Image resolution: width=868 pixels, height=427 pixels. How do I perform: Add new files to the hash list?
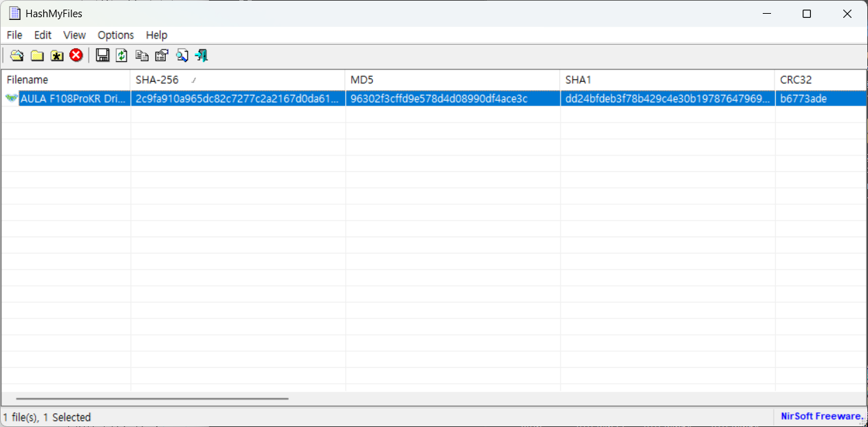pos(17,55)
